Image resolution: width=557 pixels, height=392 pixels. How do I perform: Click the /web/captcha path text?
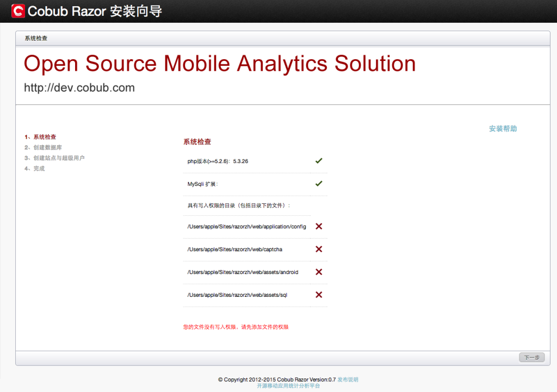(x=235, y=249)
